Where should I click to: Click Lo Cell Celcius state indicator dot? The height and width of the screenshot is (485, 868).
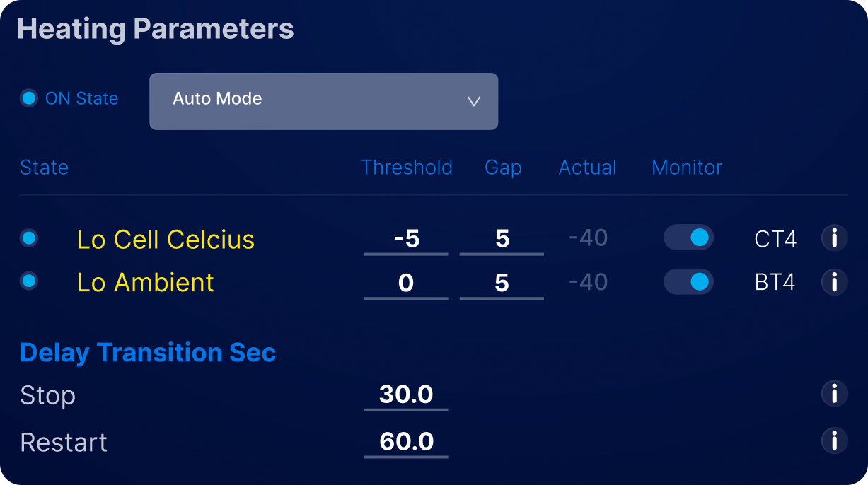tap(29, 238)
